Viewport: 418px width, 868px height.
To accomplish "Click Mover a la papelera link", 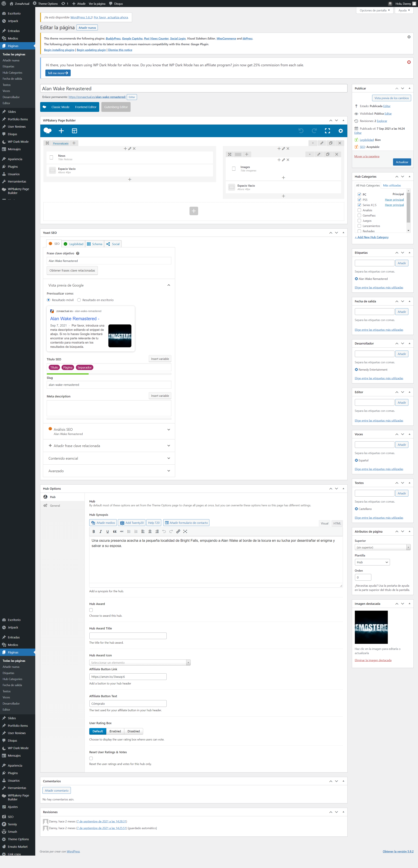I will click(x=366, y=156).
